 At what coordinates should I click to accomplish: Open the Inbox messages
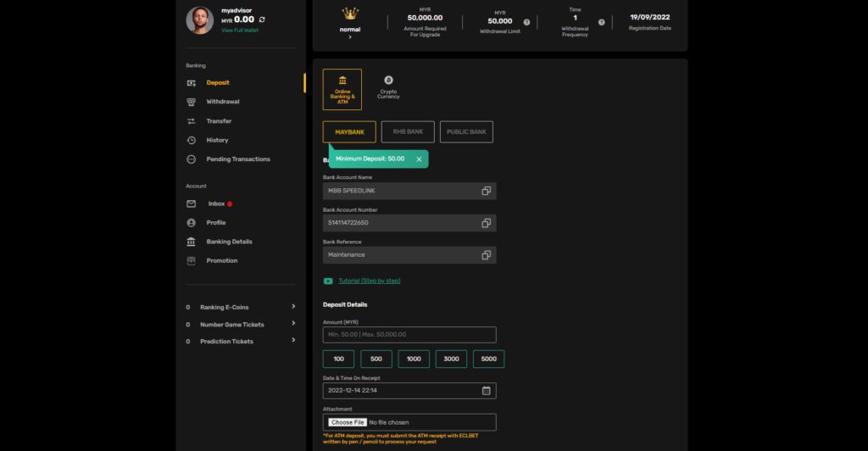[216, 203]
